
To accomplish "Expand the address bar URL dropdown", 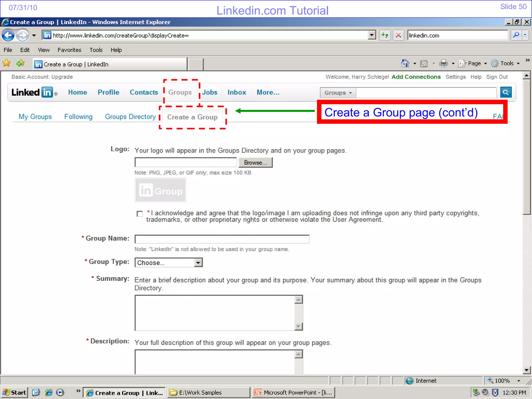I will coord(372,35).
